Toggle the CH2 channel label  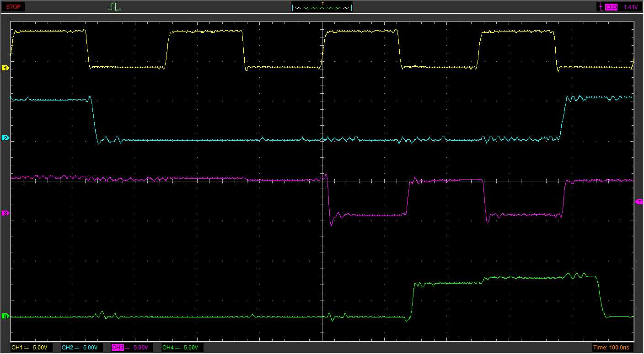click(67, 348)
